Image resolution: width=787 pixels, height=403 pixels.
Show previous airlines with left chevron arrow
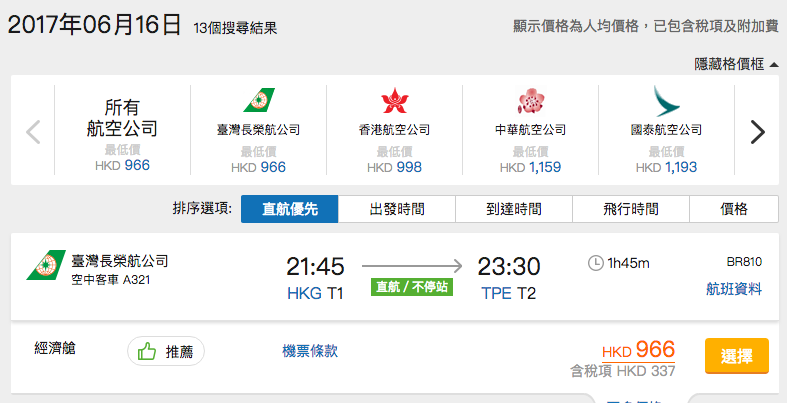pos(33,132)
